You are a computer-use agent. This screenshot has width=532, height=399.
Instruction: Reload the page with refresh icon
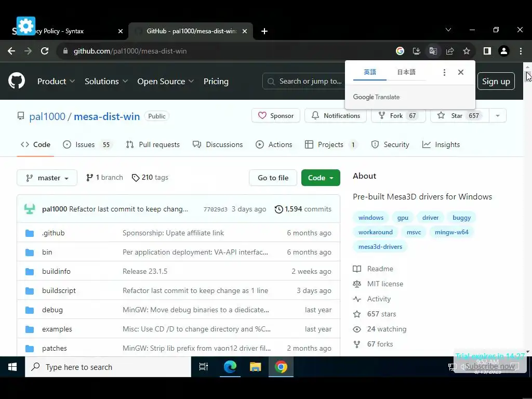click(45, 51)
